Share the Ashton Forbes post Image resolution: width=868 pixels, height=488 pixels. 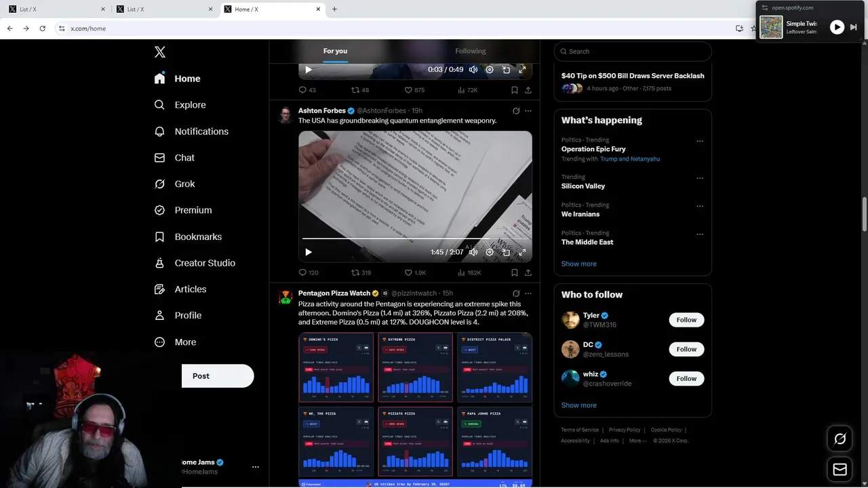528,272
